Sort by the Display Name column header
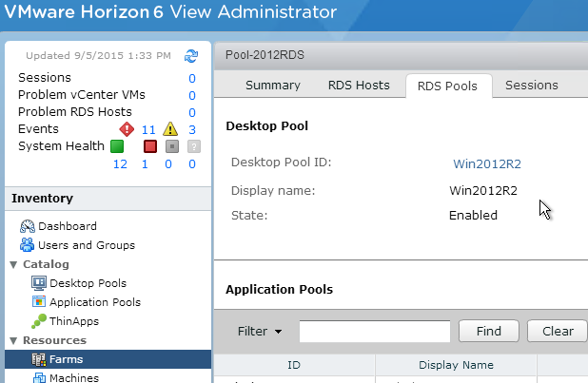Viewport: 588px width, 383px height. point(456,365)
